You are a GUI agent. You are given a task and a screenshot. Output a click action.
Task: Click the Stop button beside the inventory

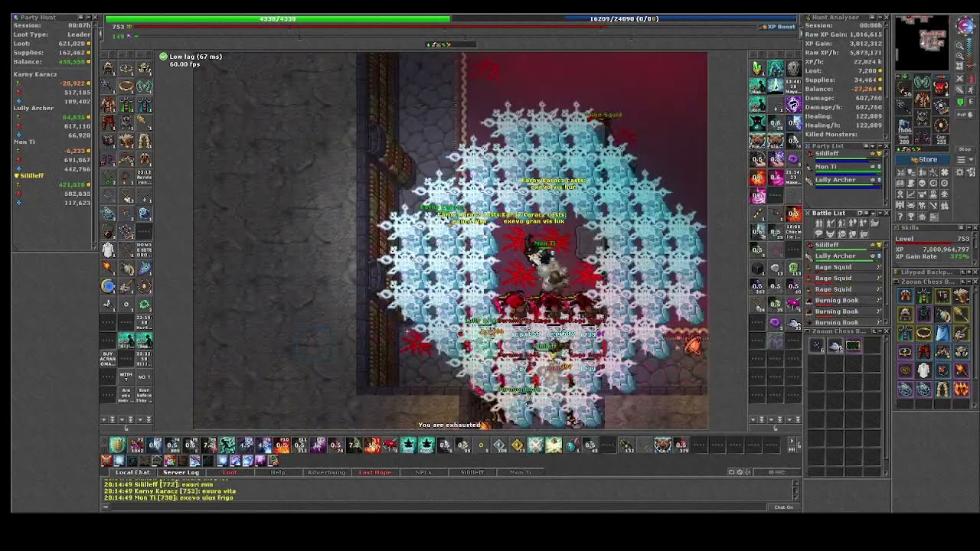[965, 149]
